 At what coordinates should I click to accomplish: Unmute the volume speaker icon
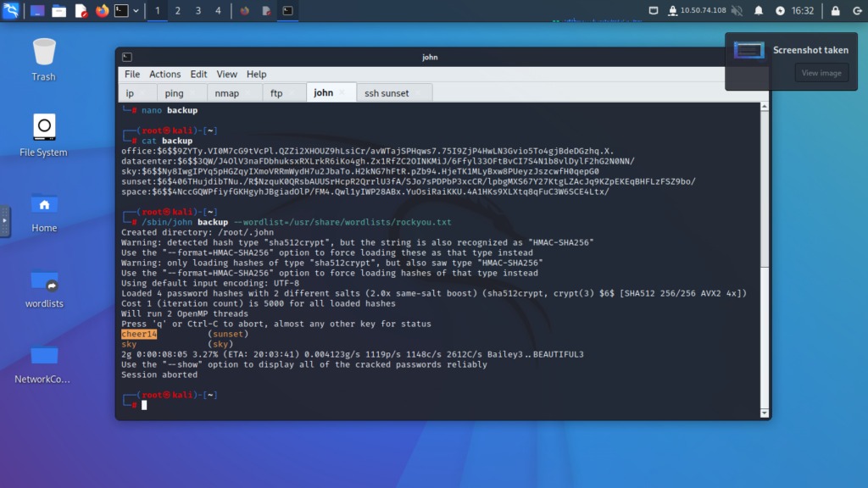[736, 11]
